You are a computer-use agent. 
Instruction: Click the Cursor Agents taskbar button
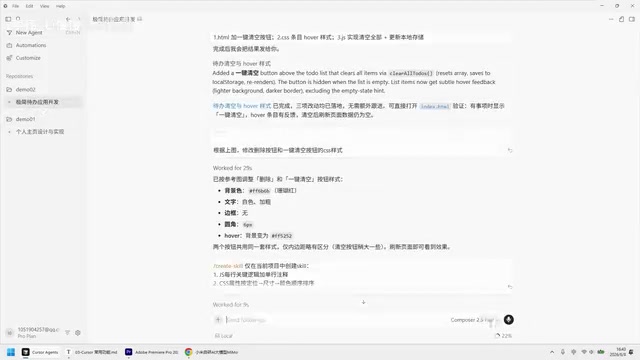click(40, 352)
